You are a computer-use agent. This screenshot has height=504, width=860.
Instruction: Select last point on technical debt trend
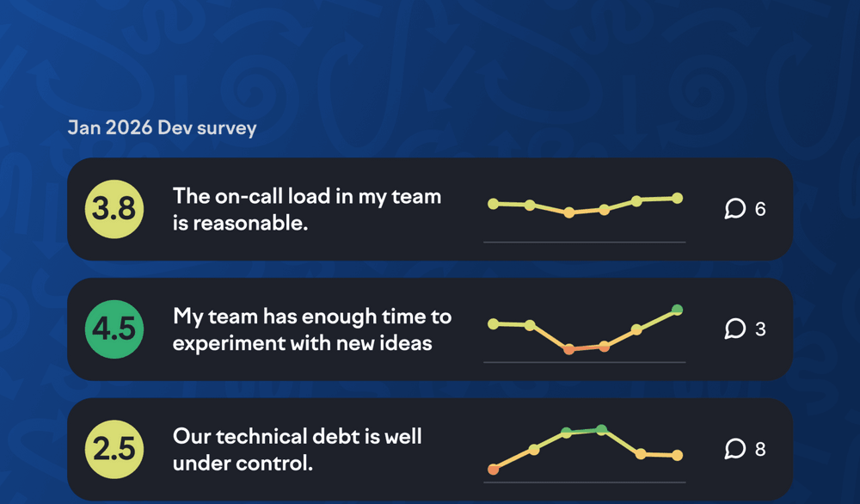coord(677,455)
